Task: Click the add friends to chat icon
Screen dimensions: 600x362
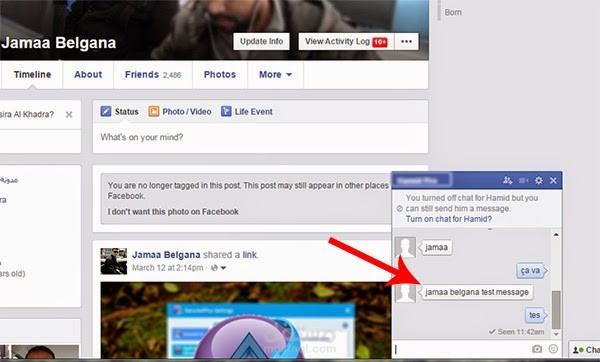Action: (508, 180)
